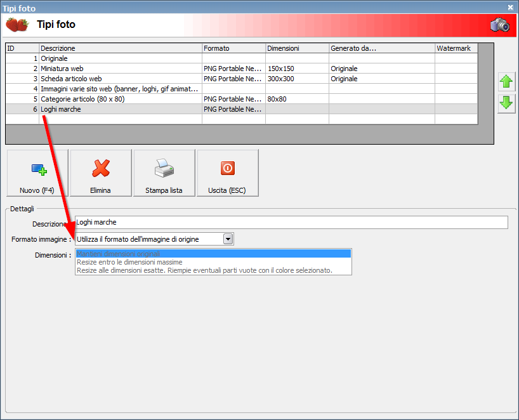519x420 pixels.
Task: Click PNG format cell of Loghi marche row
Action: click(233, 109)
